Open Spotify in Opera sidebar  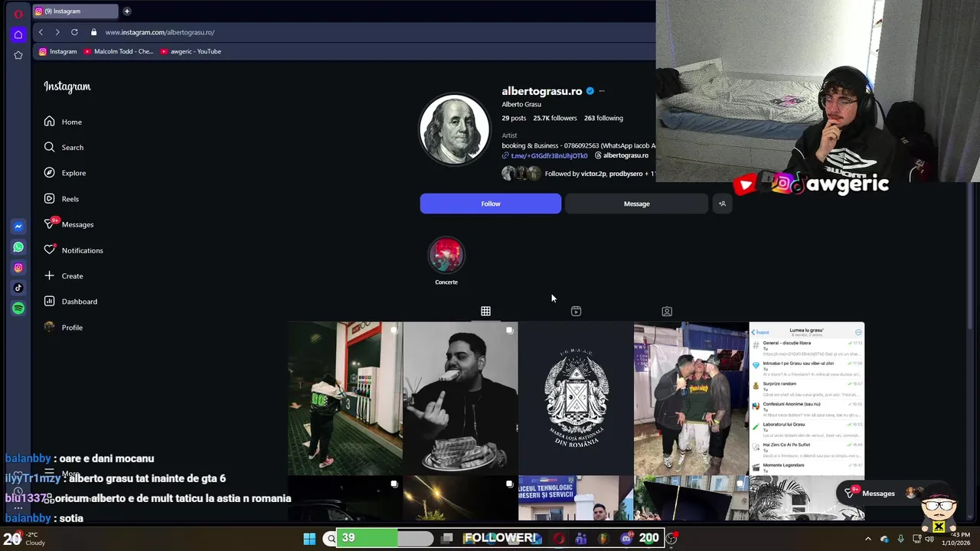(18, 308)
